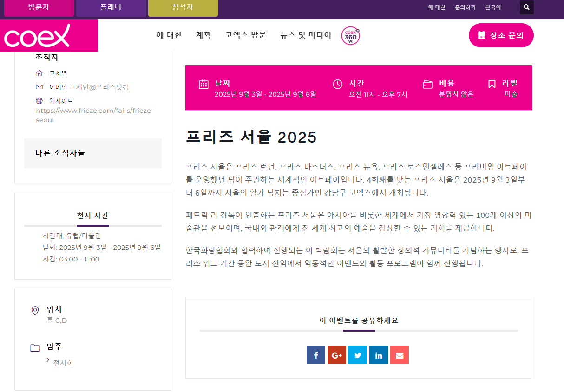This screenshot has height=392, width=564.
Task: Click the 조직자 heading
Action: pyautogui.click(x=47, y=58)
